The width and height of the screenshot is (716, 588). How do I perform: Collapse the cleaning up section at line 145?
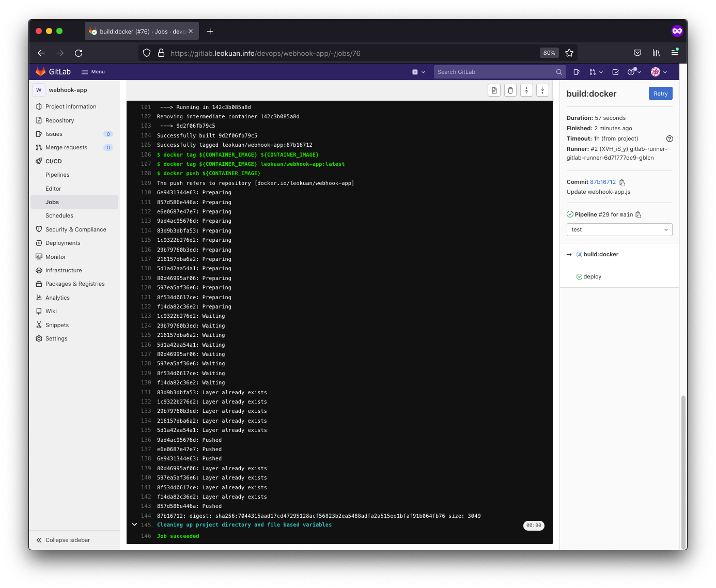(x=135, y=524)
